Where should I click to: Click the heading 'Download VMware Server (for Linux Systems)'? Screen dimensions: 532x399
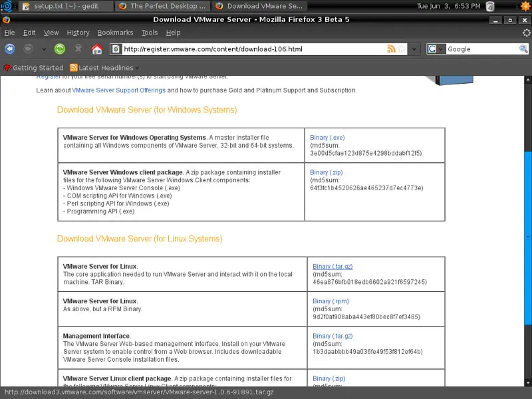tap(140, 239)
